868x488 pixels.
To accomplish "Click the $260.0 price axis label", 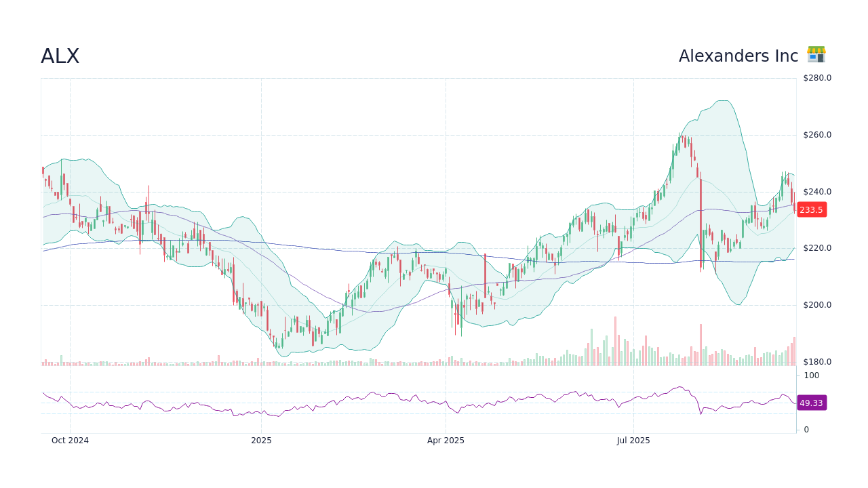I will 817,135.
